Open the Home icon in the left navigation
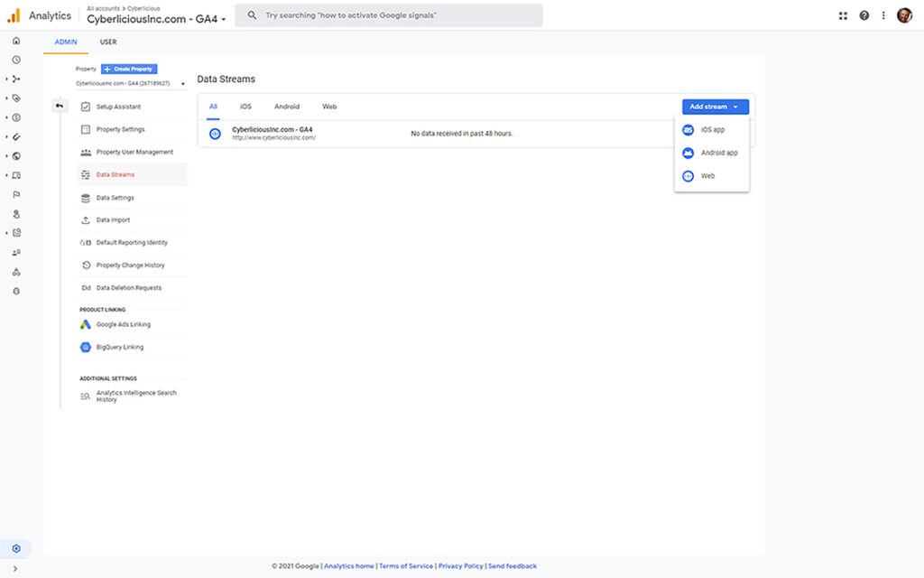The height and width of the screenshot is (578, 924). point(16,41)
